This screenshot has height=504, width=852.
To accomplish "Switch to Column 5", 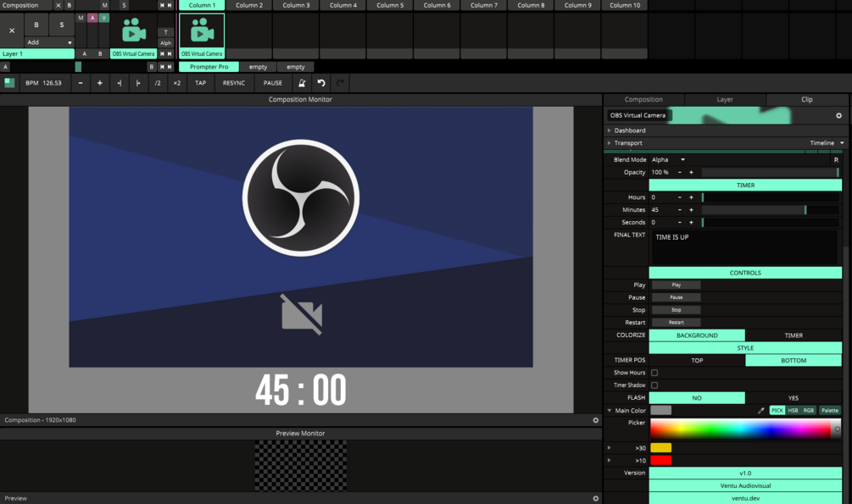I will (390, 5).
